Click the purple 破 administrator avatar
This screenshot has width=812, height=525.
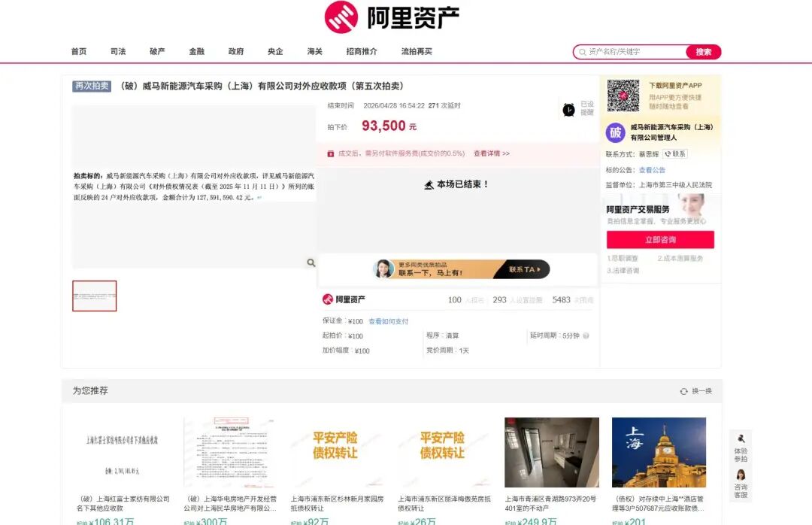click(616, 133)
